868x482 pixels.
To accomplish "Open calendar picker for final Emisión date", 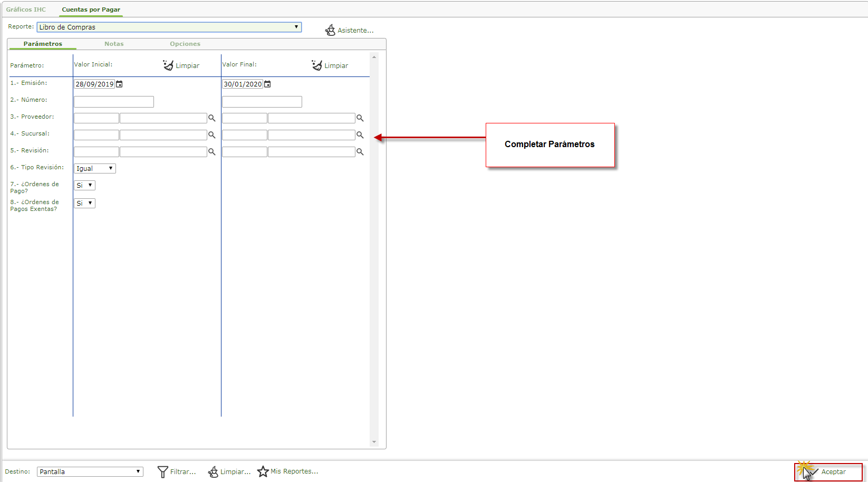I will click(x=268, y=84).
